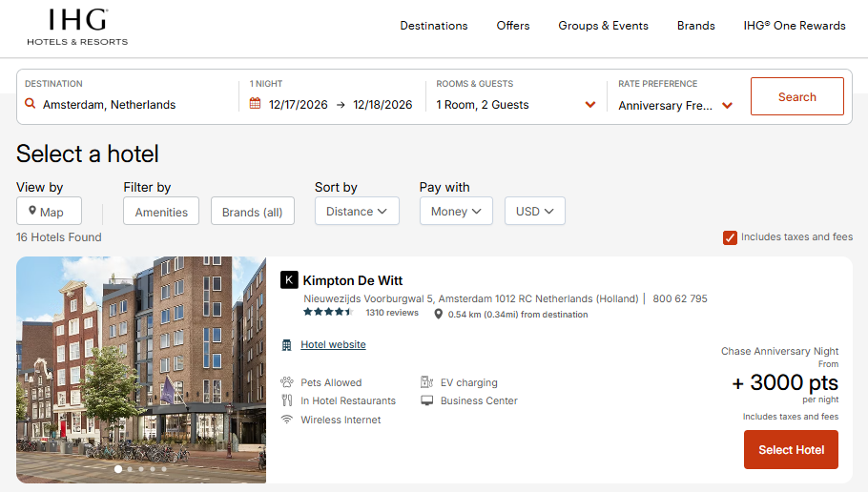Screen dimensions: 868x492
Task: Click the 0.54 km from destination text
Action: [518, 315]
